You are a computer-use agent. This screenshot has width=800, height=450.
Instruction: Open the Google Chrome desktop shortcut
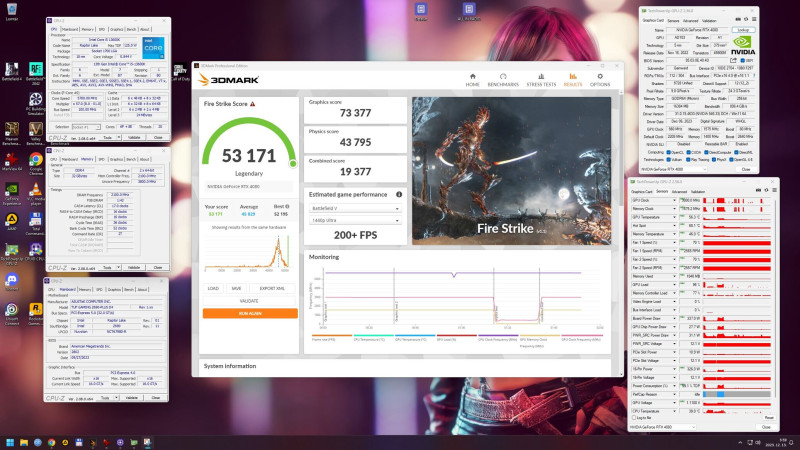35,163
